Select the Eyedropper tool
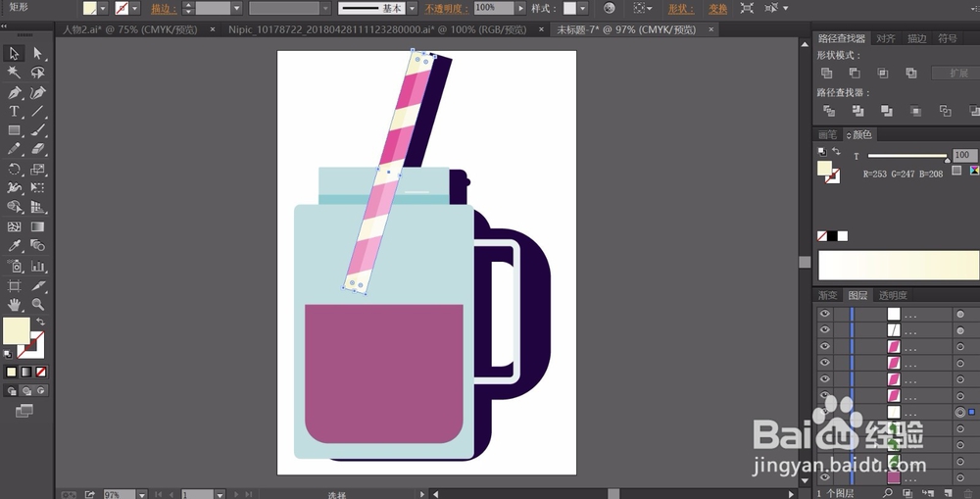This screenshot has width=980, height=499. (x=14, y=246)
